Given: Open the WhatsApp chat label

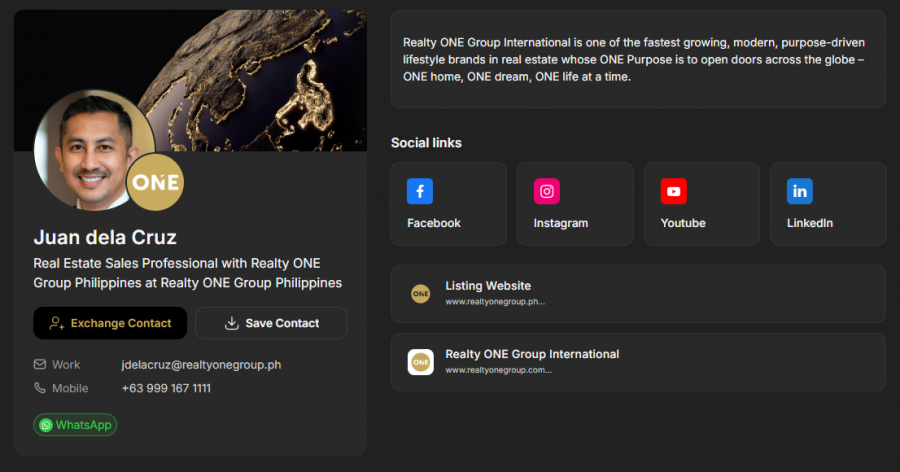Looking at the screenshot, I should [83, 425].
